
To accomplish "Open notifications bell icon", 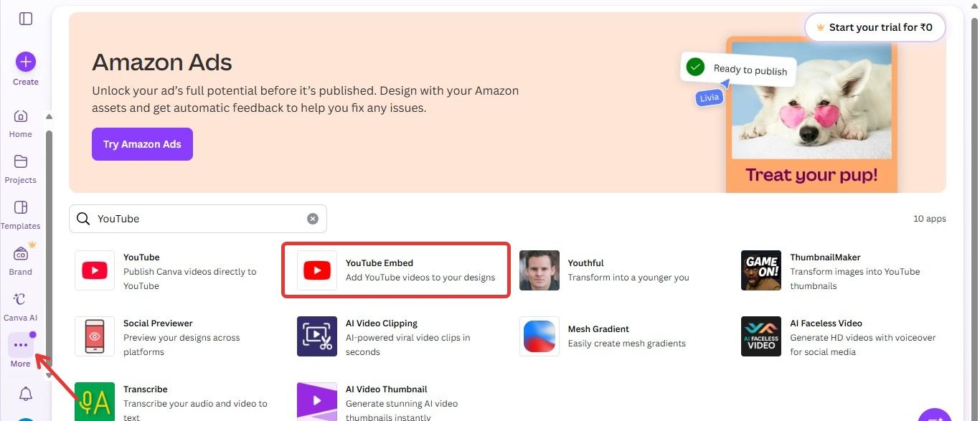I will click(x=26, y=394).
